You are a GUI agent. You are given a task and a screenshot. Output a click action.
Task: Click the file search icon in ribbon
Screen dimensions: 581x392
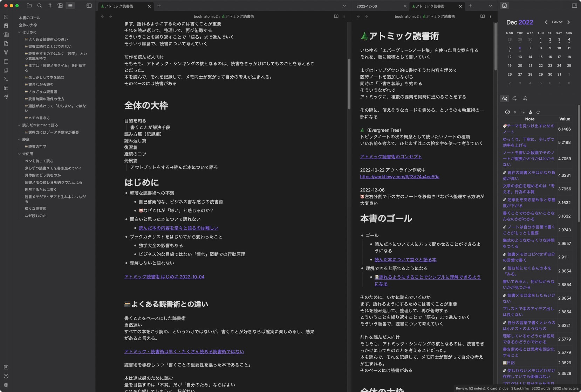pos(6,43)
